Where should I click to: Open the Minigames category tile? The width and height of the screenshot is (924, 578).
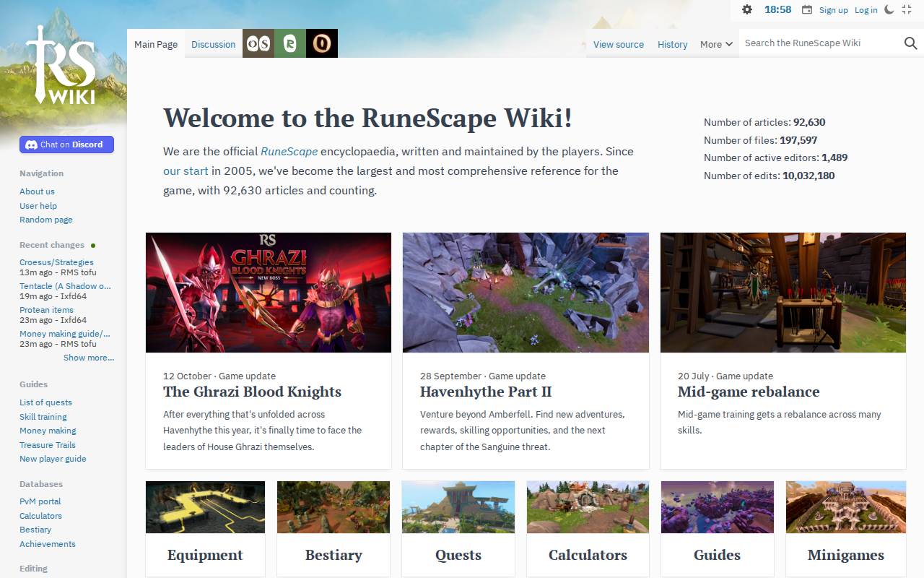[846, 529]
